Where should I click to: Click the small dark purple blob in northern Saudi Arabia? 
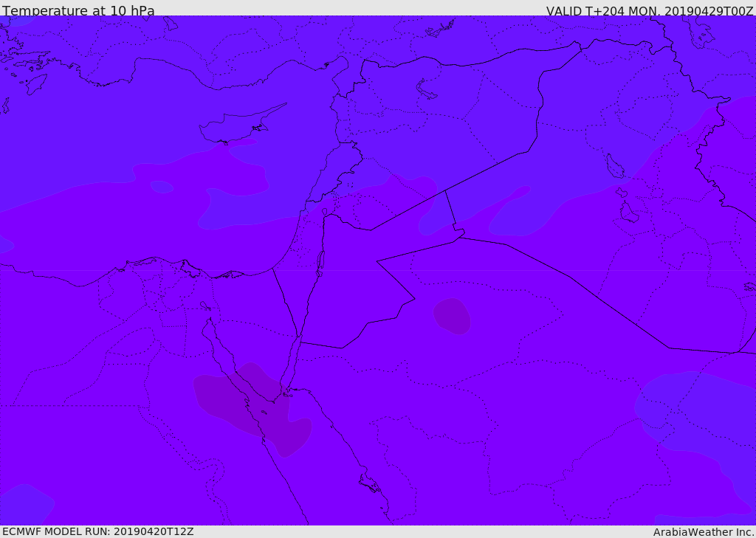[x=452, y=316]
